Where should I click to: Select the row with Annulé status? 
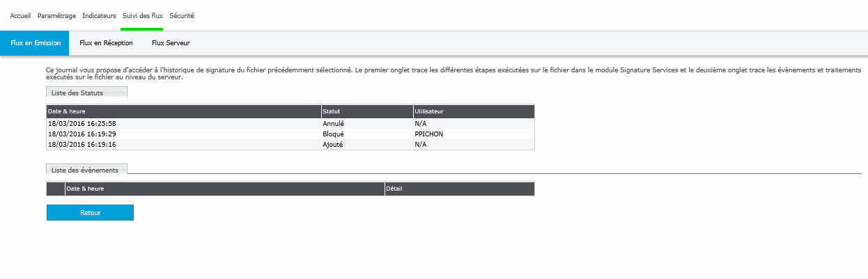[333, 123]
